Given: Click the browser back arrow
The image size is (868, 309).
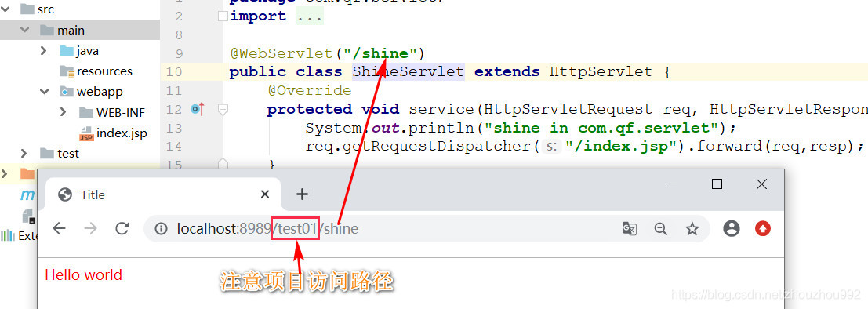Looking at the screenshot, I should point(60,229).
